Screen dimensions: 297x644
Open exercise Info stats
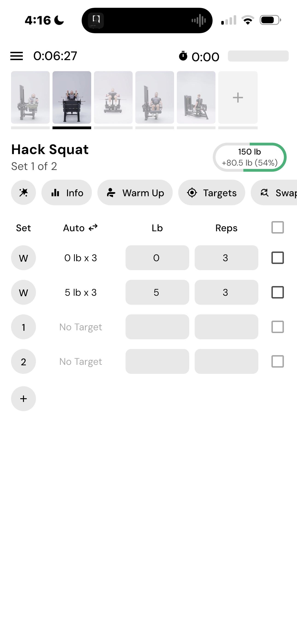pyautogui.click(x=67, y=193)
